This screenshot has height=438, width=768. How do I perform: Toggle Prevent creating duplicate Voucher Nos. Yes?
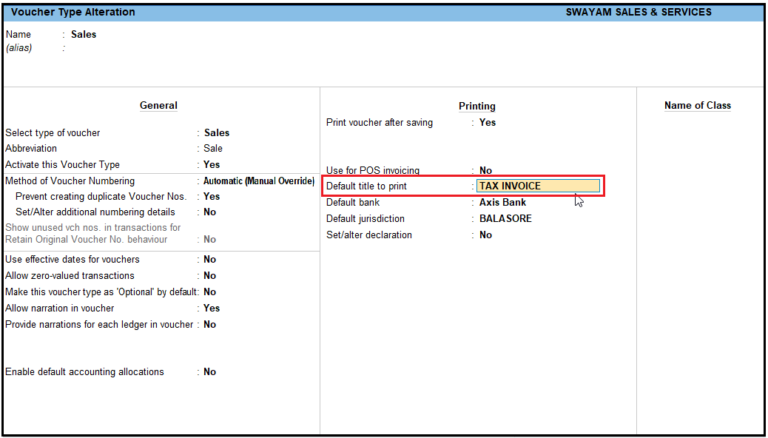pos(212,196)
